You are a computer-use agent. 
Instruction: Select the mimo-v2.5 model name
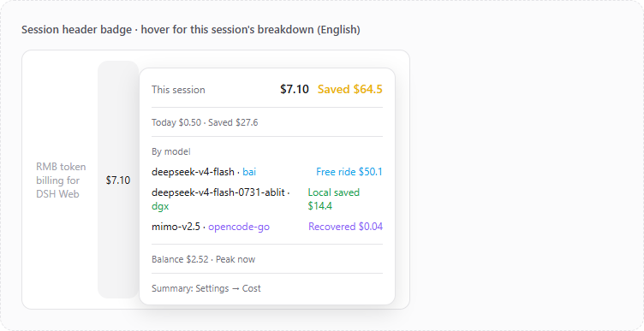(176, 227)
